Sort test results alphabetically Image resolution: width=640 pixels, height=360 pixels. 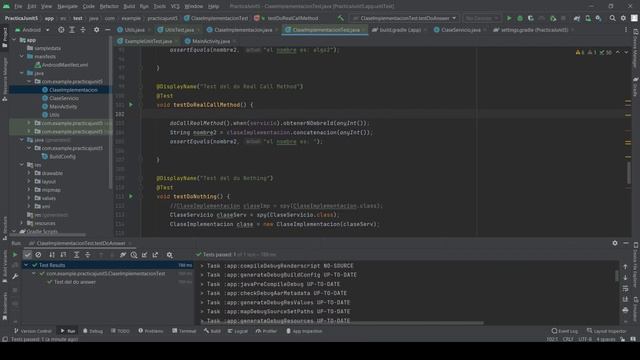52,255
